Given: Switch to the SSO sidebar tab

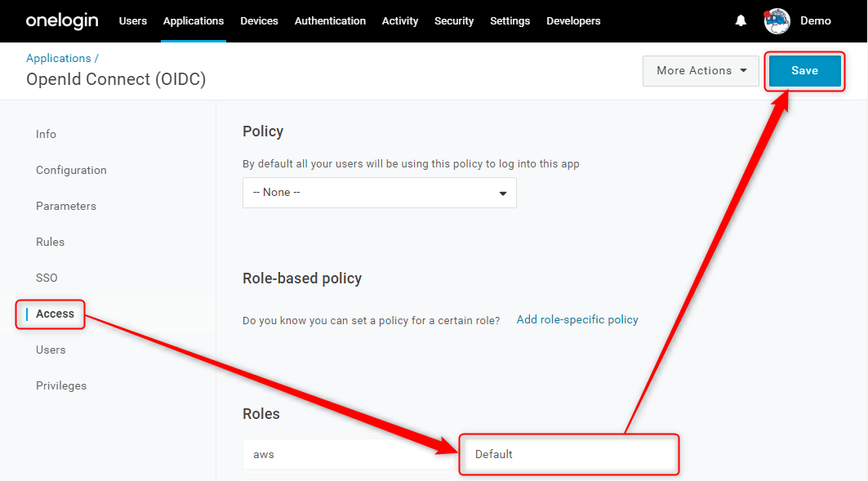Looking at the screenshot, I should 47,278.
